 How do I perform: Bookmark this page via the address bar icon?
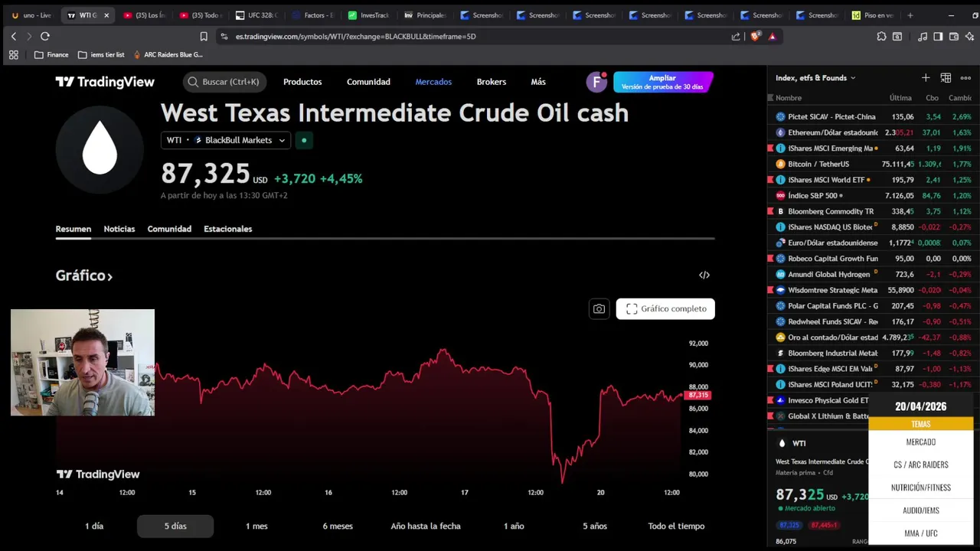click(x=204, y=36)
